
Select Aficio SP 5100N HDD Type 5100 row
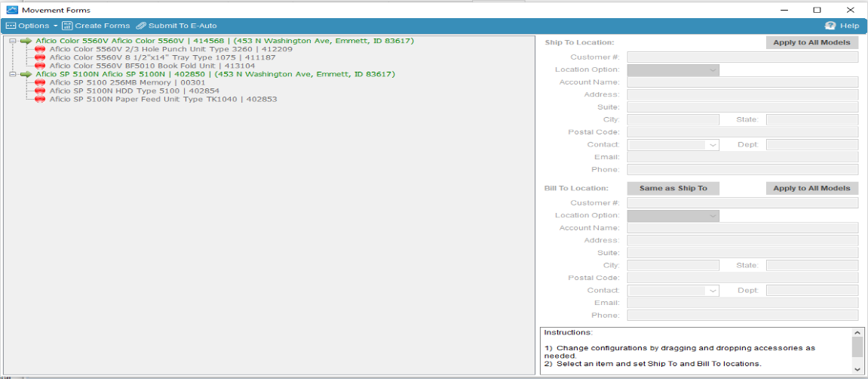tap(134, 91)
